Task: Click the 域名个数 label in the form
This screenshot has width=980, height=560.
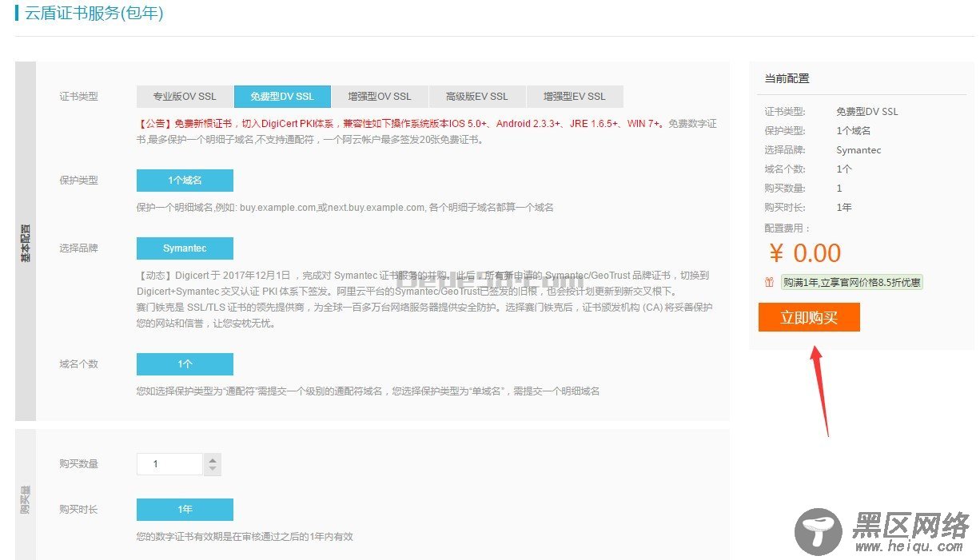Action: click(78, 364)
